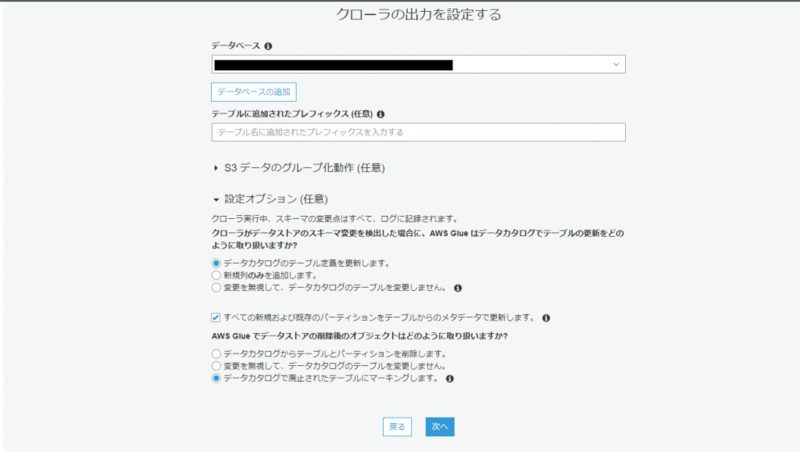The image size is (800, 452).
Task: Collapse the 設定オプション (任意) section
Action: click(x=270, y=199)
